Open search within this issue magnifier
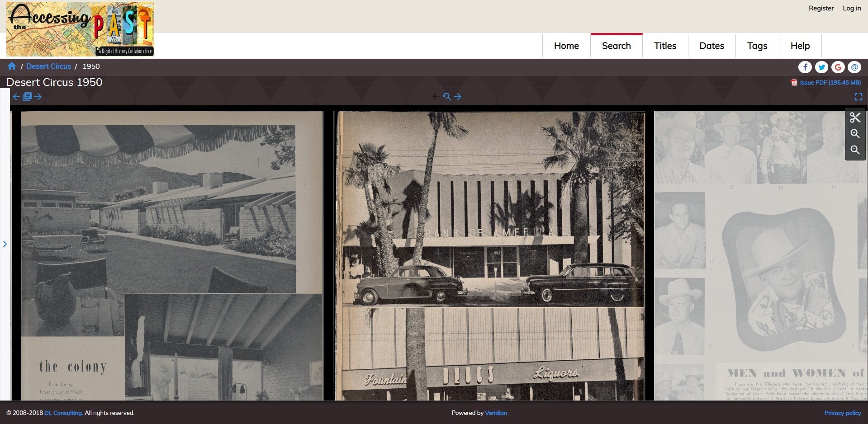Screen dimensions: 868x424 pyautogui.click(x=447, y=96)
